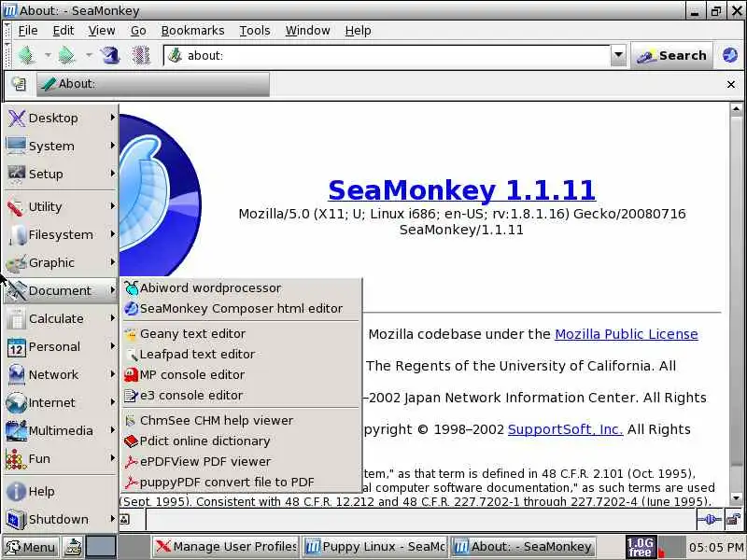The width and height of the screenshot is (747, 560).
Task: Switch to Puppy Linux - SeaMonkey taskbar window
Action: click(374, 547)
